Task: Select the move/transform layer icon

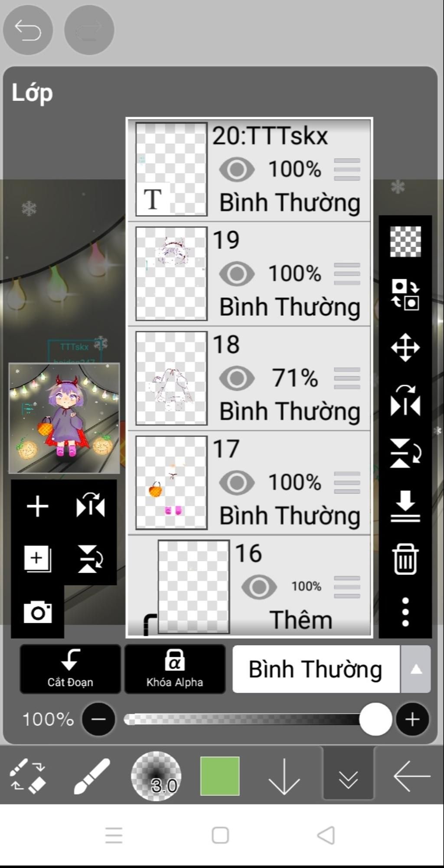Action: (405, 347)
